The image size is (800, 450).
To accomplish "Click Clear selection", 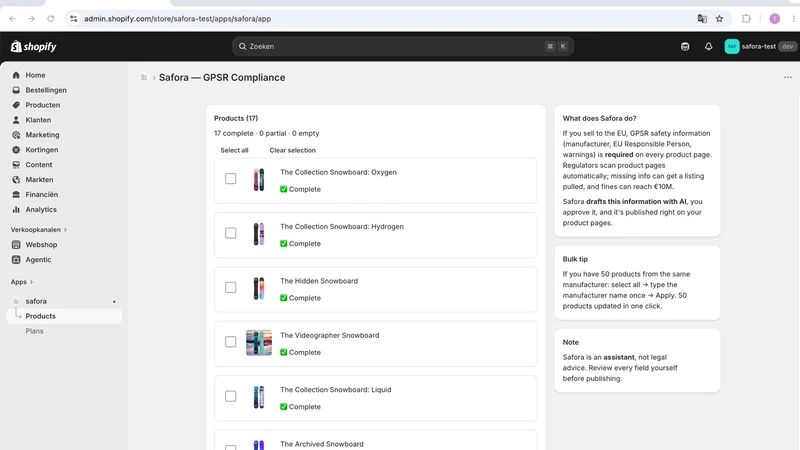I will pyautogui.click(x=292, y=150).
